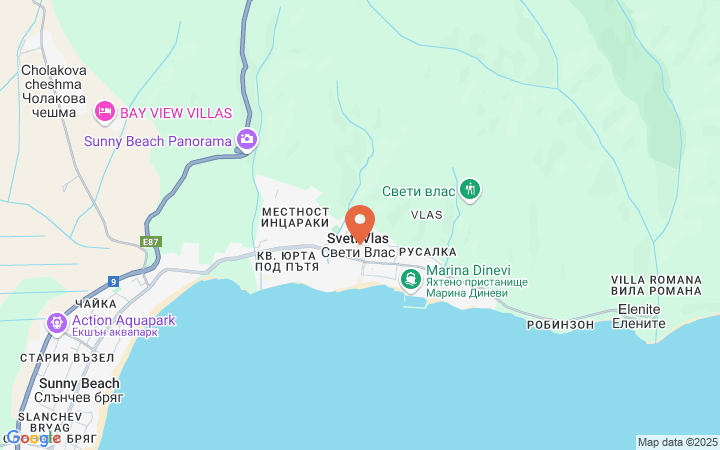Viewport: 720px width, 450px height.
Task: Open the Marina Dinevi place label
Action: (x=477, y=281)
